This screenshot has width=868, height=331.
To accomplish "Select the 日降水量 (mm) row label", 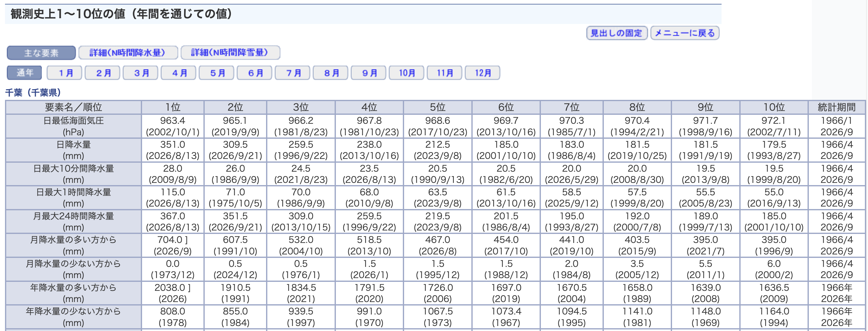I will tap(74, 150).
